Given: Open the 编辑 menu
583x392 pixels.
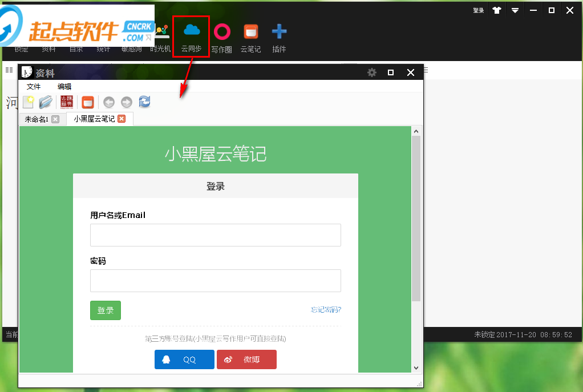Looking at the screenshot, I should pyautogui.click(x=64, y=87).
